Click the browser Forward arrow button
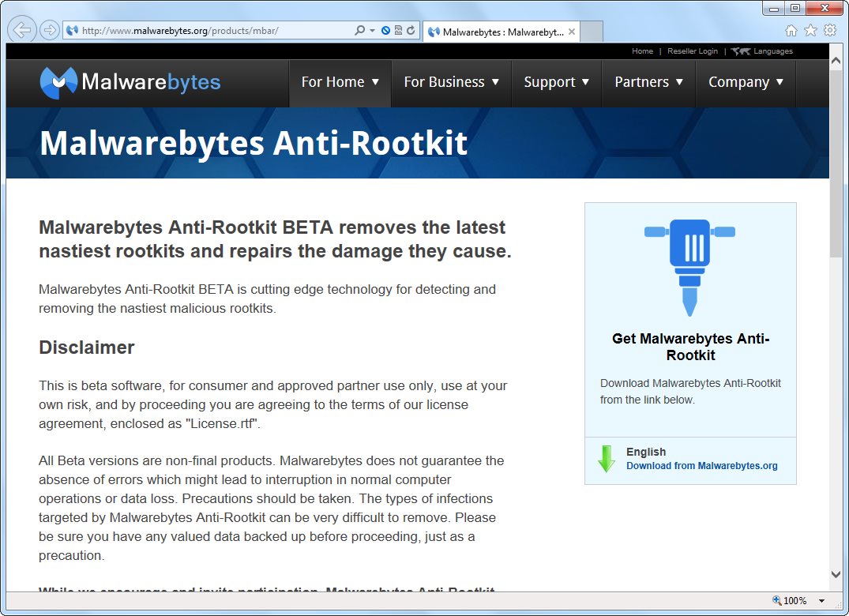Screen dimensions: 849x616 [x=50, y=30]
